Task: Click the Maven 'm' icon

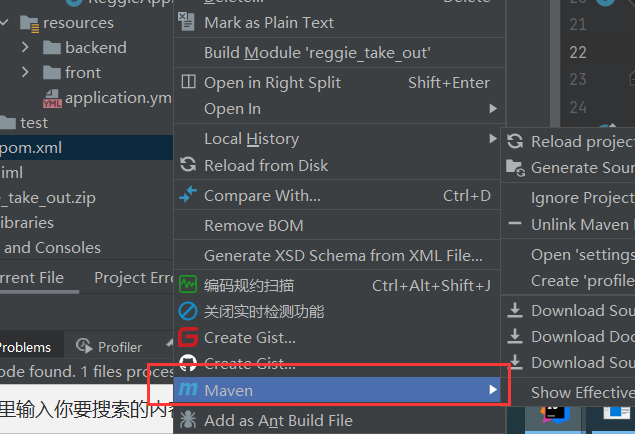Action: click(187, 390)
